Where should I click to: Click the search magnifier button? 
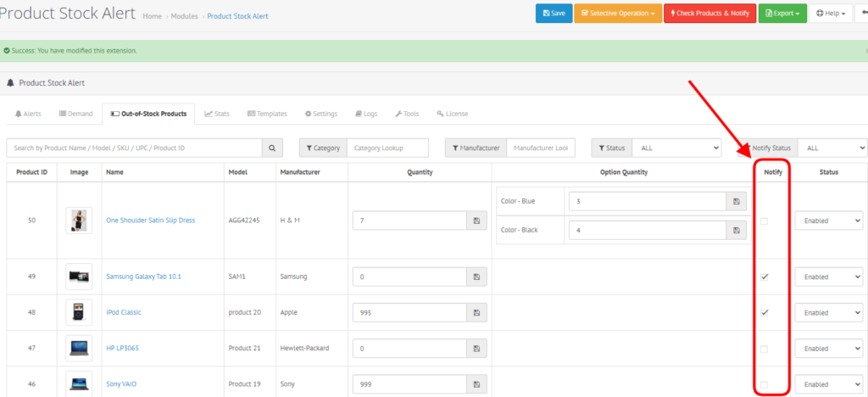click(x=272, y=148)
